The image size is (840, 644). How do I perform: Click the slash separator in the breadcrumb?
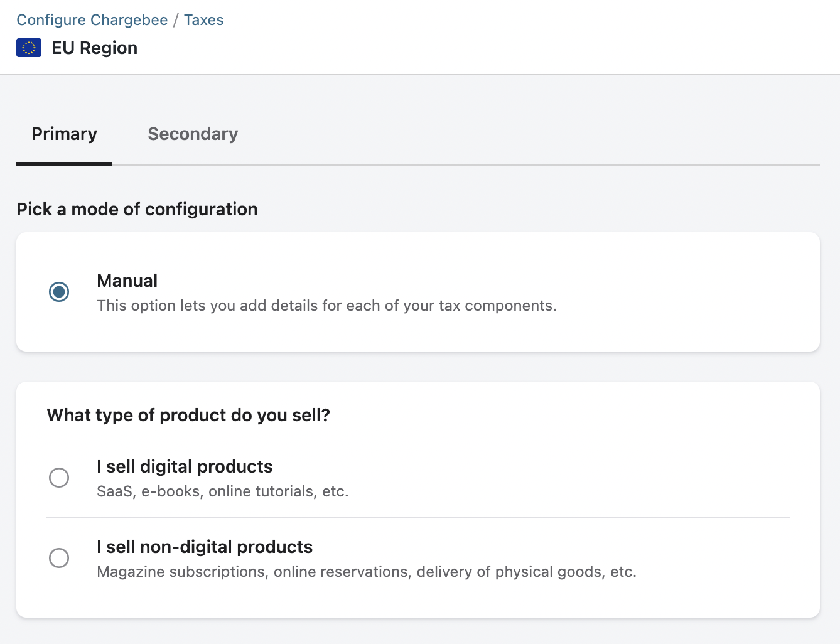point(176,20)
